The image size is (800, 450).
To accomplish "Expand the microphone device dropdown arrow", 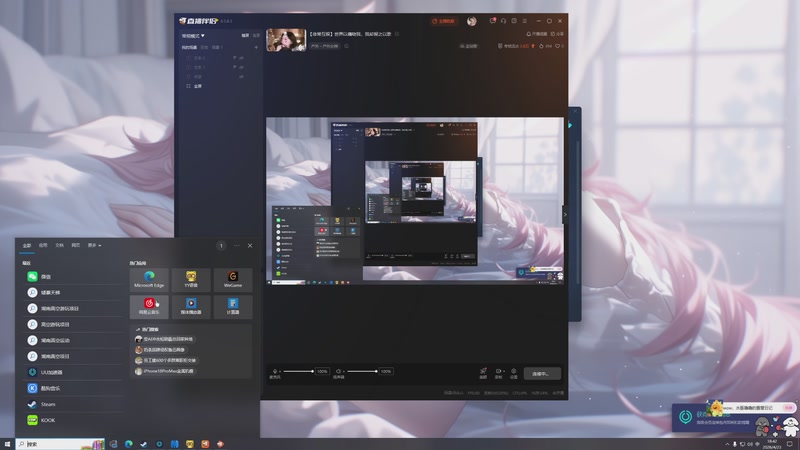I will click(280, 371).
